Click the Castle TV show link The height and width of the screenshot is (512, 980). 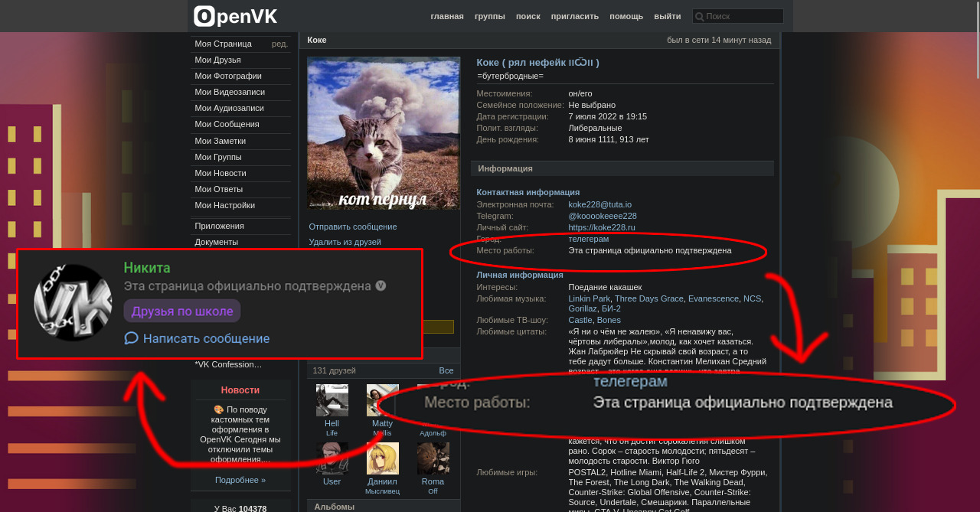580,320
